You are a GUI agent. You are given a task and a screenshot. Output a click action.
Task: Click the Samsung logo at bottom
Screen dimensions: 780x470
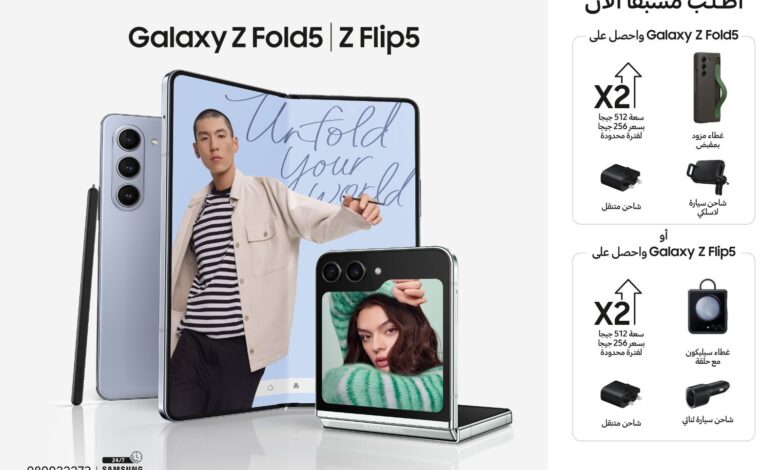tap(122, 468)
